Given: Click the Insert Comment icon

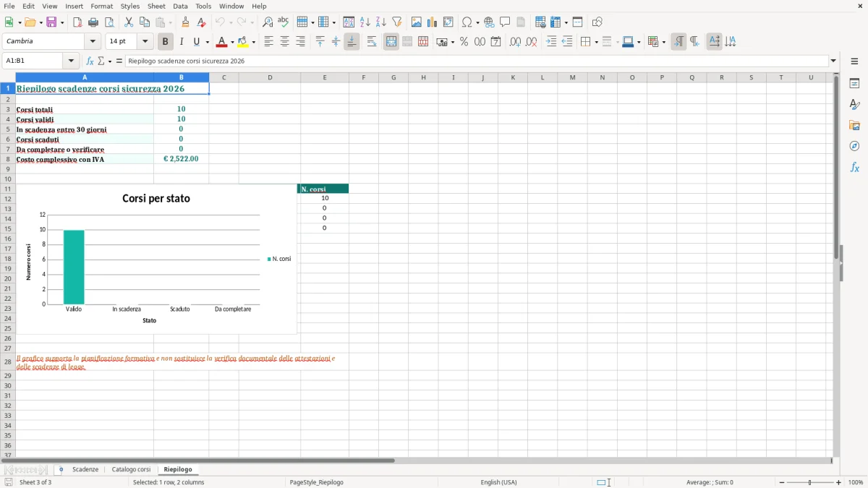Looking at the screenshot, I should click(x=505, y=22).
